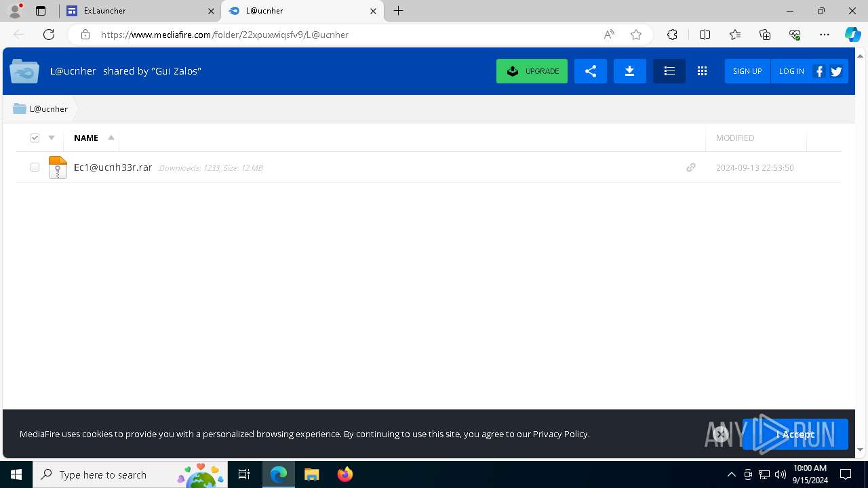This screenshot has width=868, height=488.
Task: Open Microsoft Edge from taskbar
Action: [x=279, y=474]
